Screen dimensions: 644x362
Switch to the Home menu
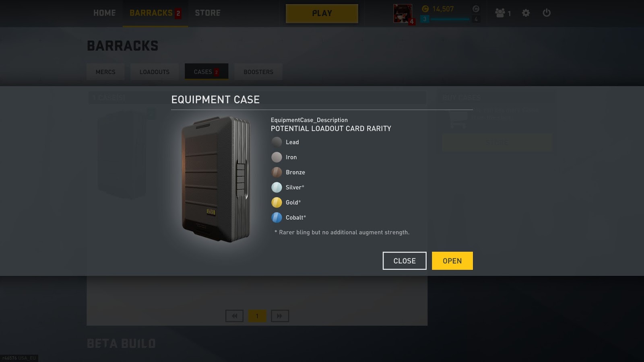point(105,13)
